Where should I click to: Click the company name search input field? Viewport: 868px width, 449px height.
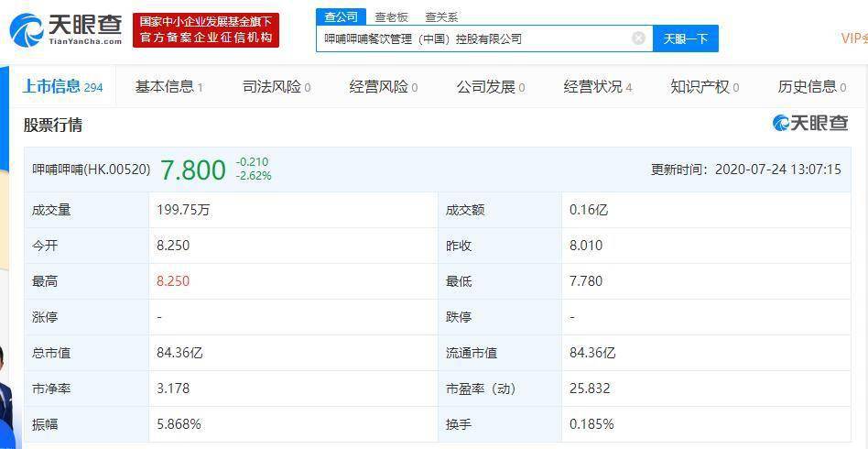tap(484, 38)
